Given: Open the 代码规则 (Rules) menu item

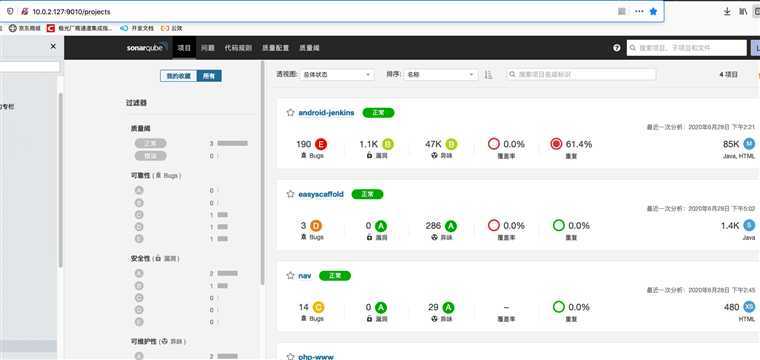Looking at the screenshot, I should click(x=238, y=48).
